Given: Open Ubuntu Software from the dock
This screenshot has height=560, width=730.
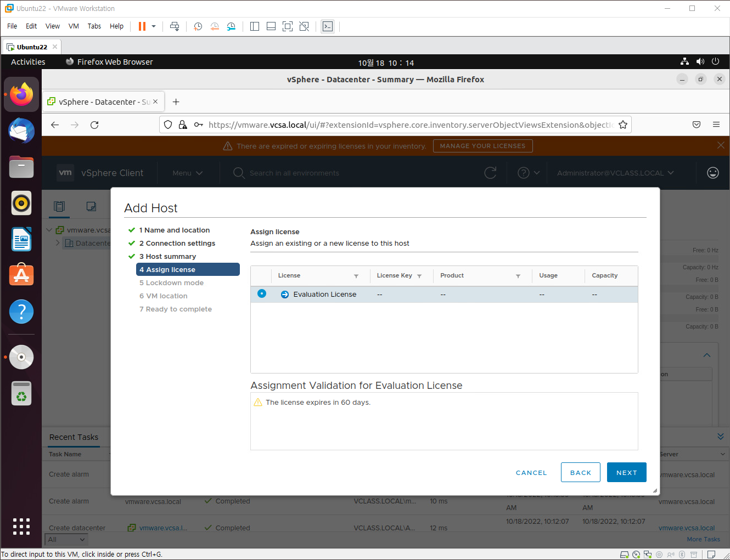Looking at the screenshot, I should (x=21, y=275).
